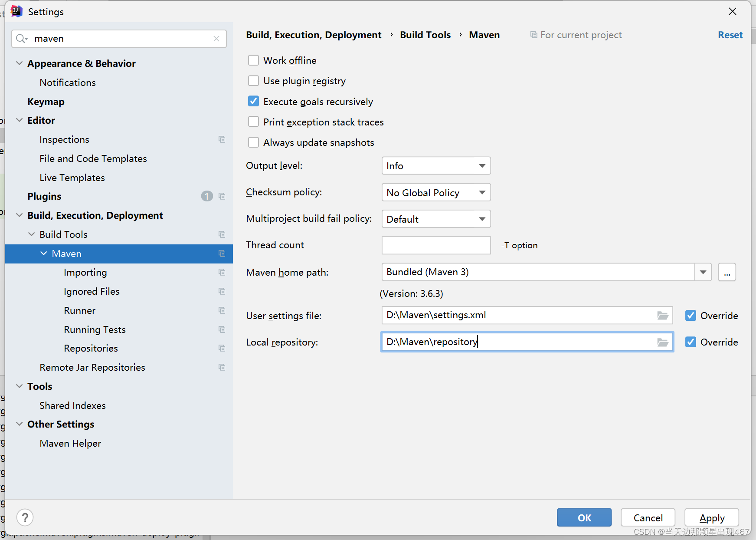Click project-level icon beside Plugins
This screenshot has height=540, width=756.
[222, 196]
